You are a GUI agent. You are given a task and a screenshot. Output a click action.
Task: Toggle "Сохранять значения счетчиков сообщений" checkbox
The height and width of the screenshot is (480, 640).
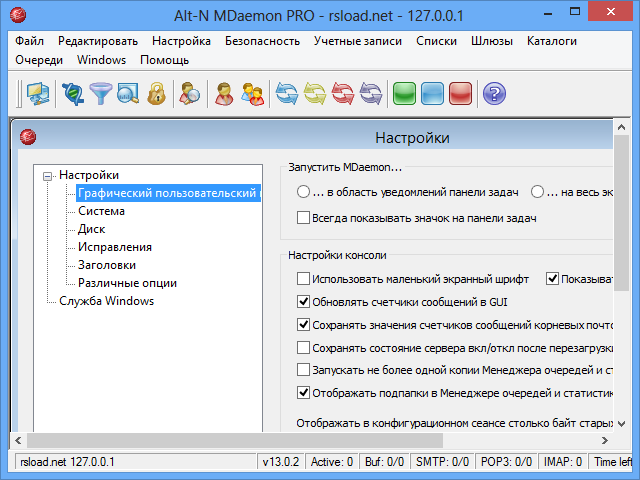coord(303,325)
